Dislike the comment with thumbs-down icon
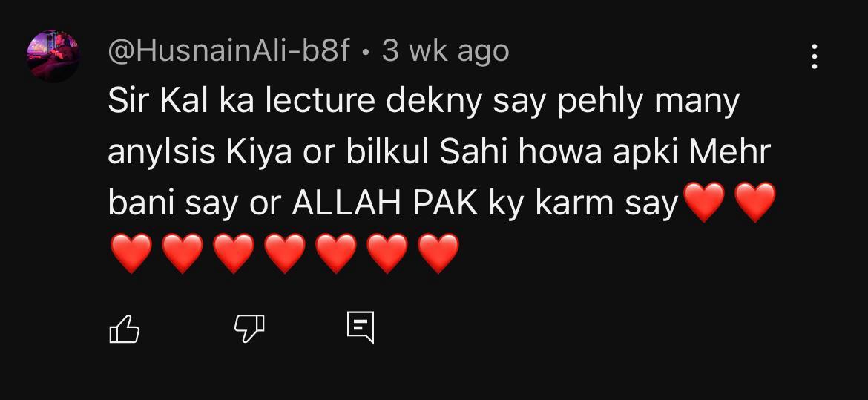 point(249,329)
